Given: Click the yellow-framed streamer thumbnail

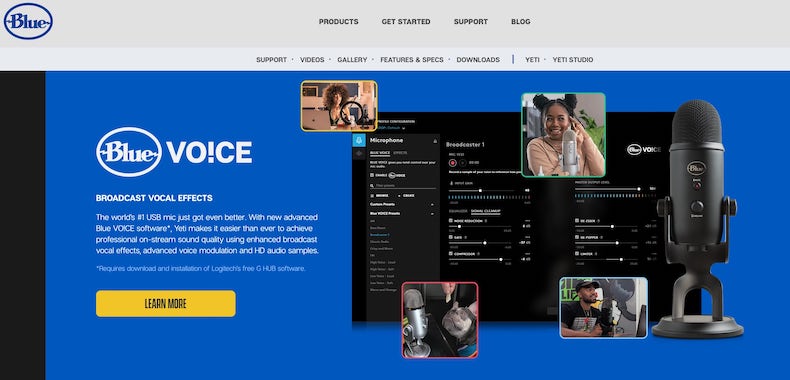Looking at the screenshot, I should point(339,106).
